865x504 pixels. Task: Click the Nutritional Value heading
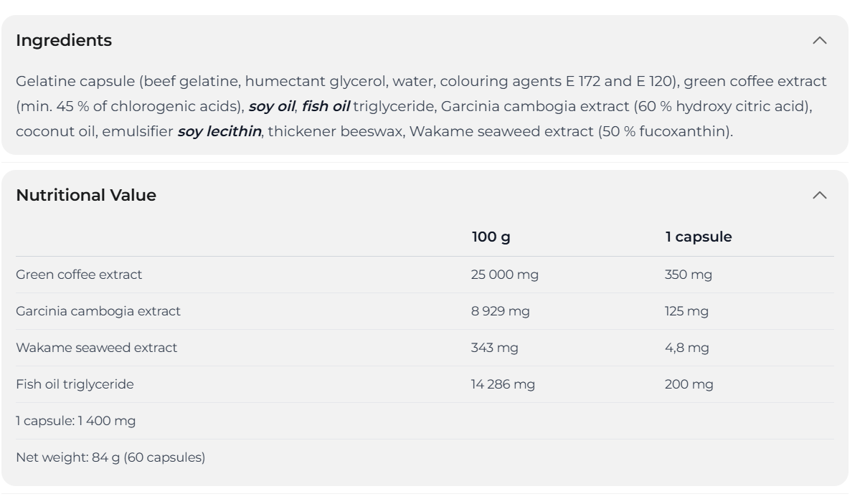[86, 196]
